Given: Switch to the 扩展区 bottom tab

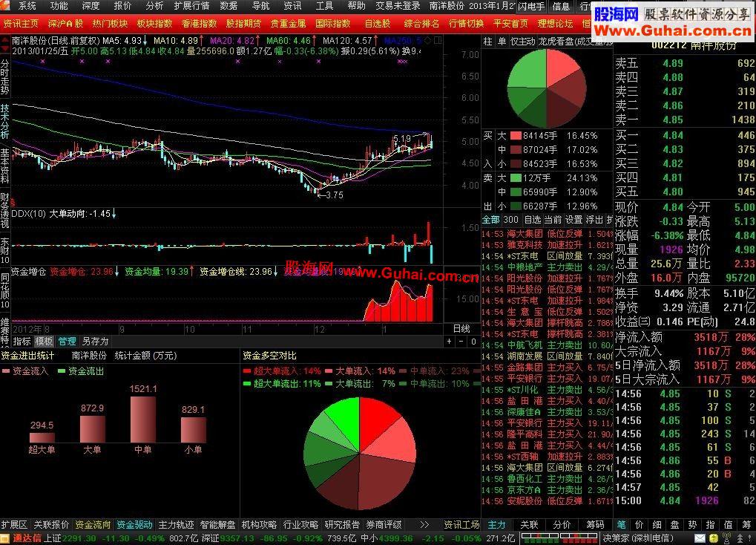Looking at the screenshot, I should coord(14,524).
